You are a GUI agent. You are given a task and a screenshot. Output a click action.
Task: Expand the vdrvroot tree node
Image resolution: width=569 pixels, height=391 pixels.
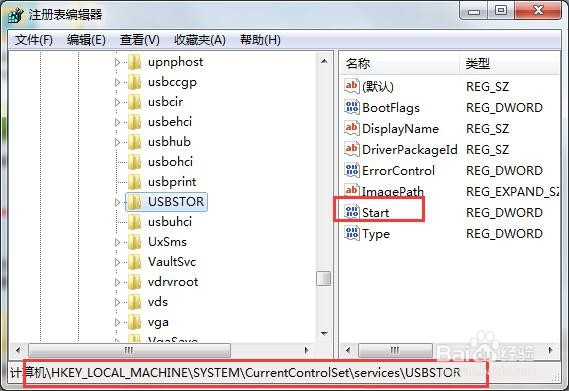[x=117, y=282]
